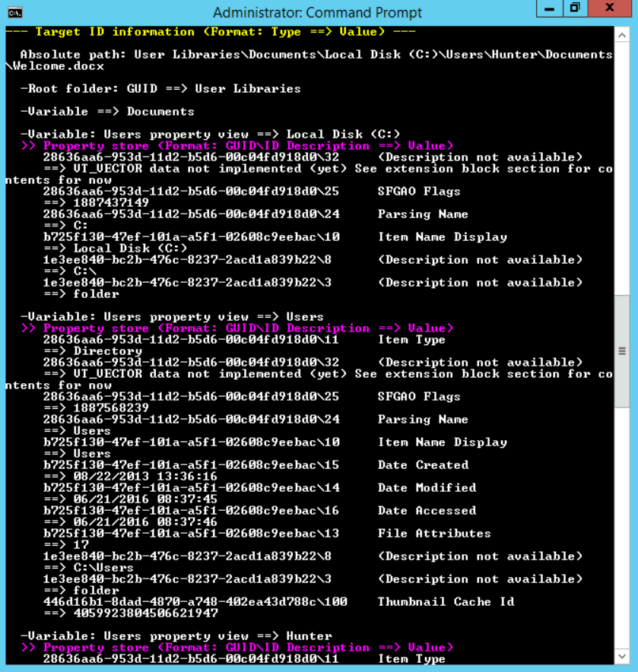The width and height of the screenshot is (638, 672).
Task: Close the Administrator Command Prompt window
Action: point(611,8)
